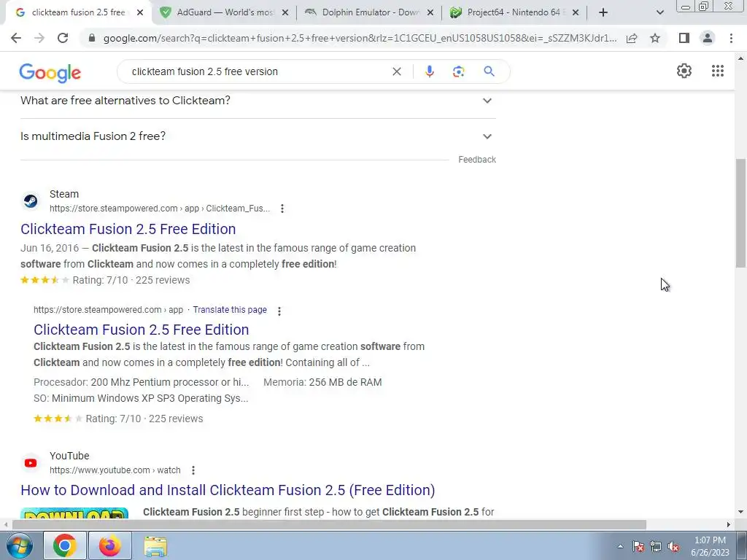Click the scrollbar down arrow
Screen dimensions: 747x560
point(740,513)
